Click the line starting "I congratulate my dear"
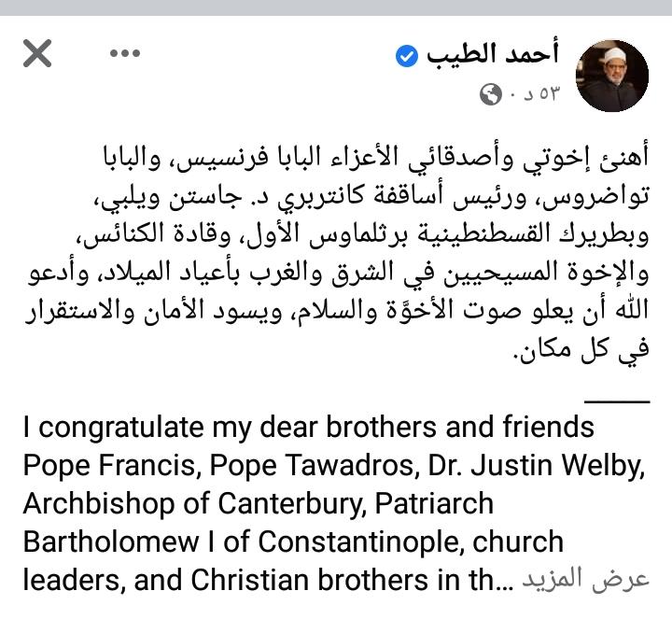672x619 pixels. pyautogui.click(x=308, y=427)
